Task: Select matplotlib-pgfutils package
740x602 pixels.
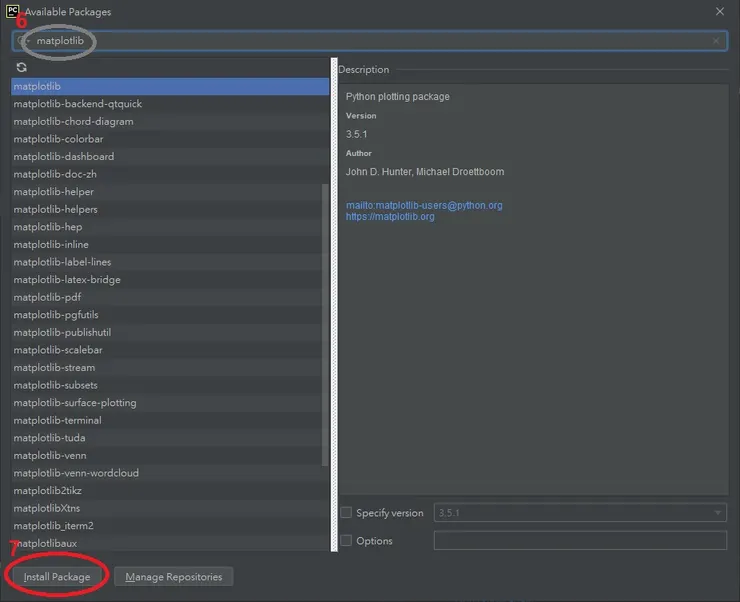Action: click(x=170, y=315)
